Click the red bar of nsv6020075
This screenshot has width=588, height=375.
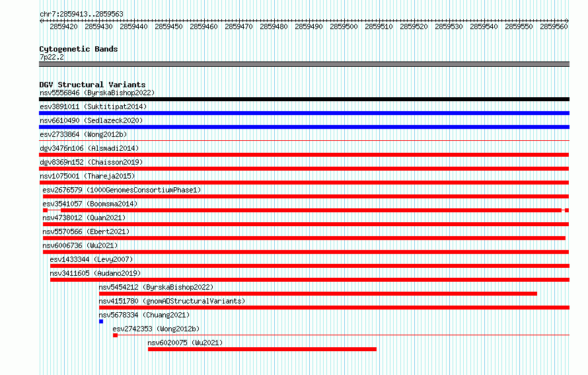coord(262,349)
